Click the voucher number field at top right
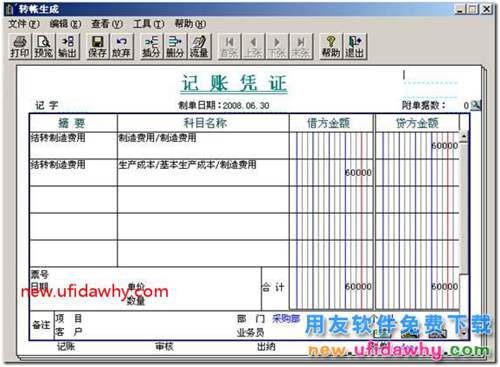 pyautogui.click(x=431, y=75)
